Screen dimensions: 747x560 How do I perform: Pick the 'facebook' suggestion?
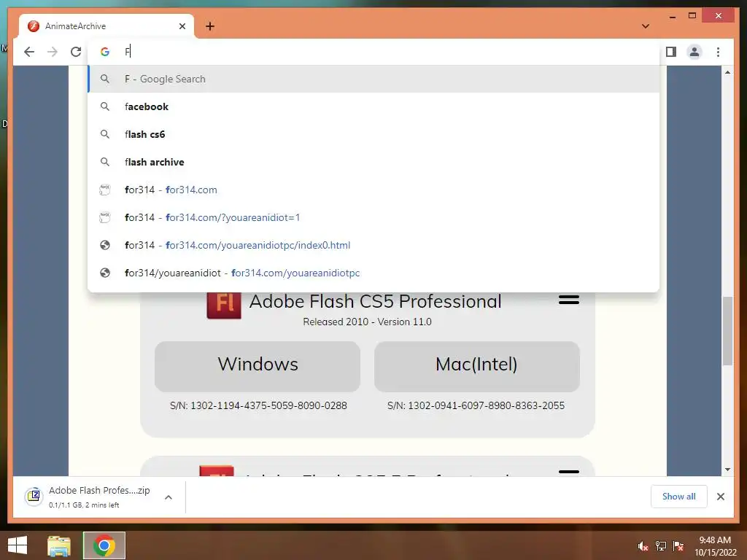374,106
